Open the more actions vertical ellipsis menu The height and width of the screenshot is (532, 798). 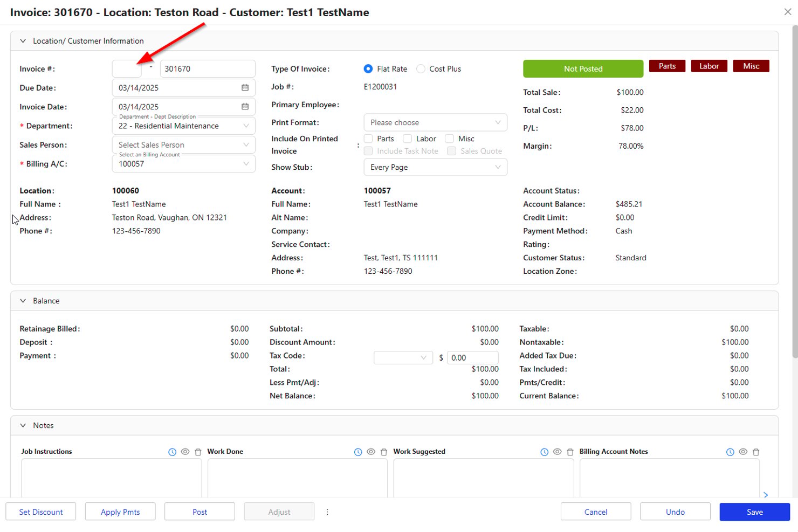tap(327, 512)
